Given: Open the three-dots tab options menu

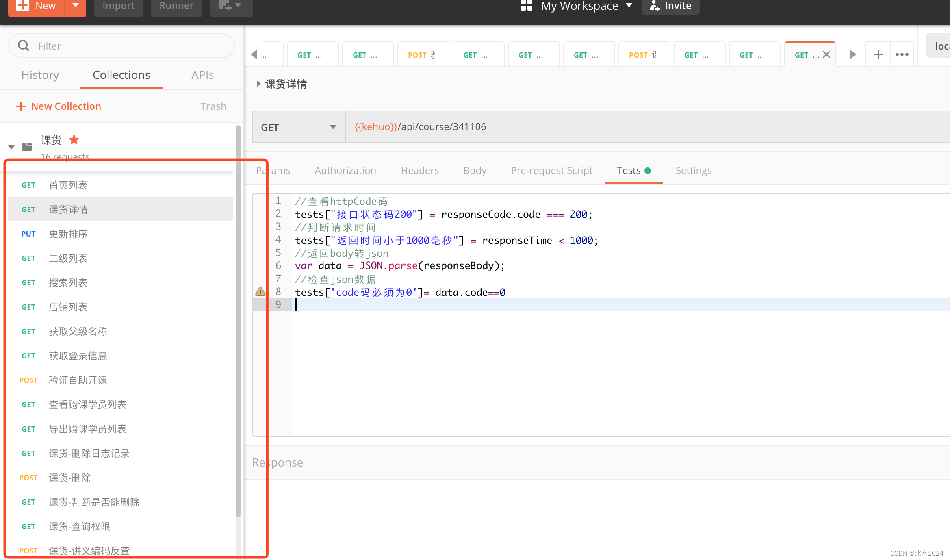Looking at the screenshot, I should (902, 54).
